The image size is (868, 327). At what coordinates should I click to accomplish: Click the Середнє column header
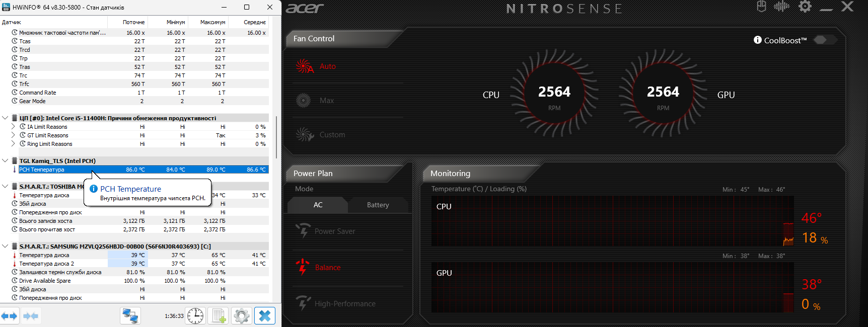click(248, 22)
